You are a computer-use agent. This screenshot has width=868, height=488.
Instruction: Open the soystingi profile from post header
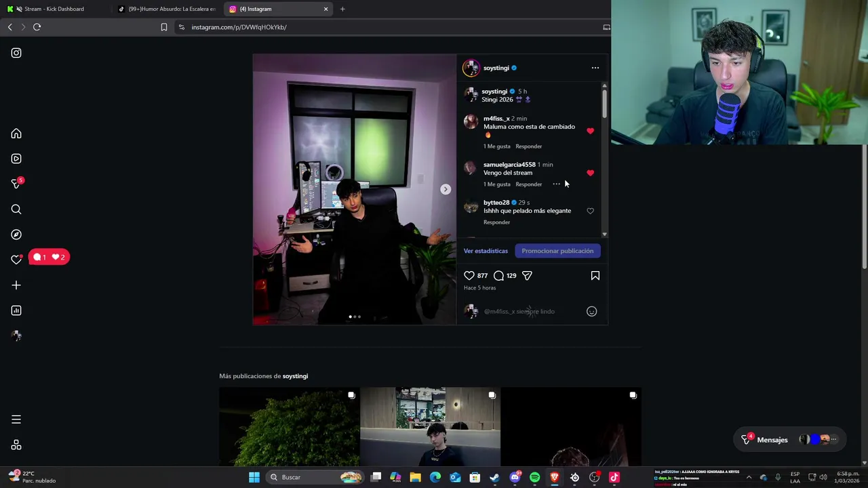pyautogui.click(x=496, y=68)
